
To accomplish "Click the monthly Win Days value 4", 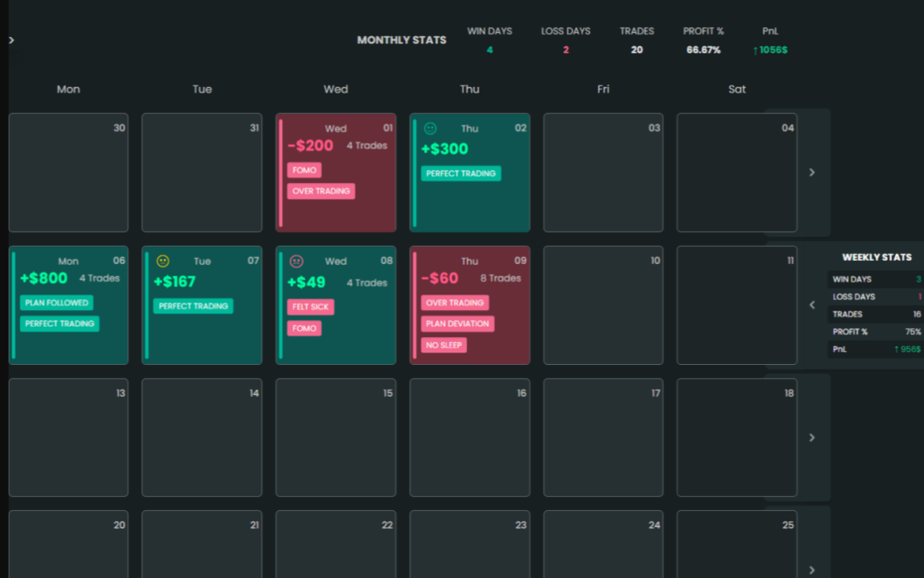I will click(489, 50).
